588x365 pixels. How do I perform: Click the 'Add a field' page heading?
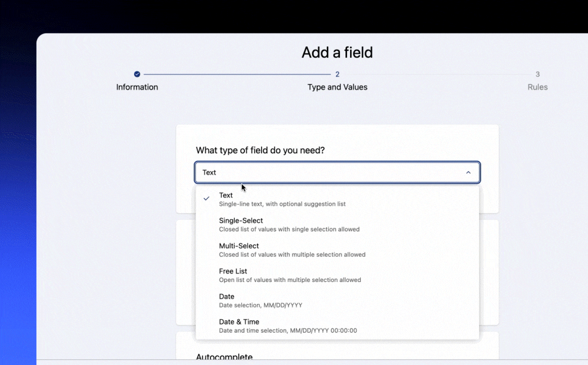point(337,52)
